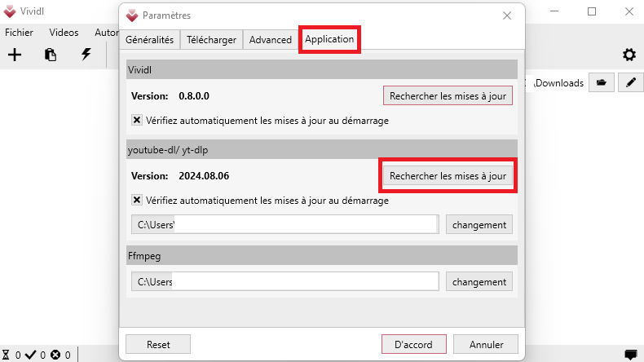Click the hourglass pending counter icon
Viewport: 644px width, 362px height.
point(6,355)
